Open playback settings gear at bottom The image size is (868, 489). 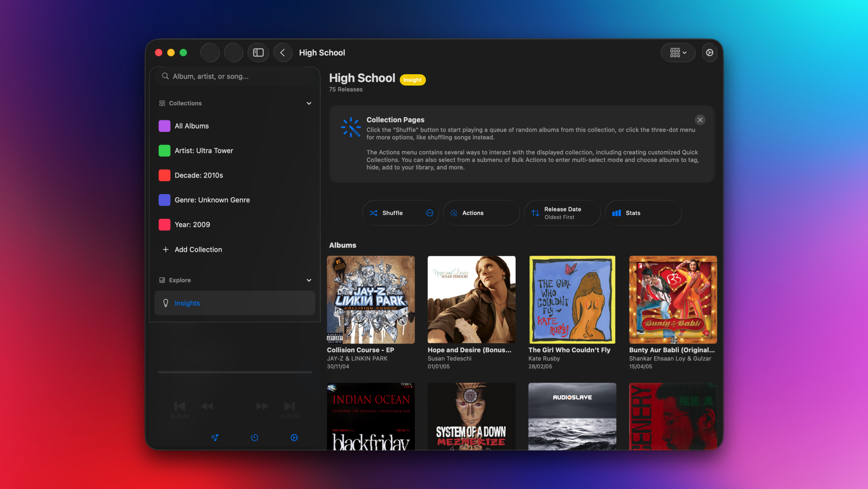(294, 437)
